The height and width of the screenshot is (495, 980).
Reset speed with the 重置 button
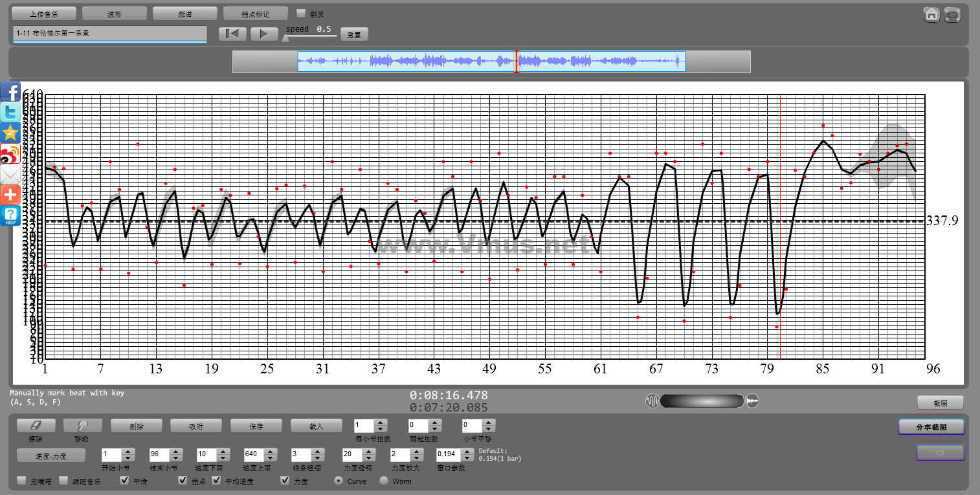coord(354,34)
